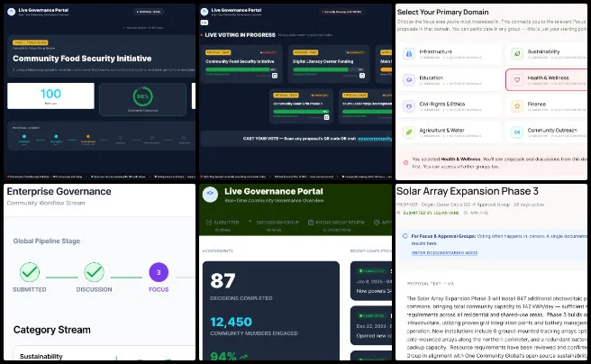Click the status pill at the top right of the Live Voting panel
Screen dimensions: 591x364
tap(342, 12)
